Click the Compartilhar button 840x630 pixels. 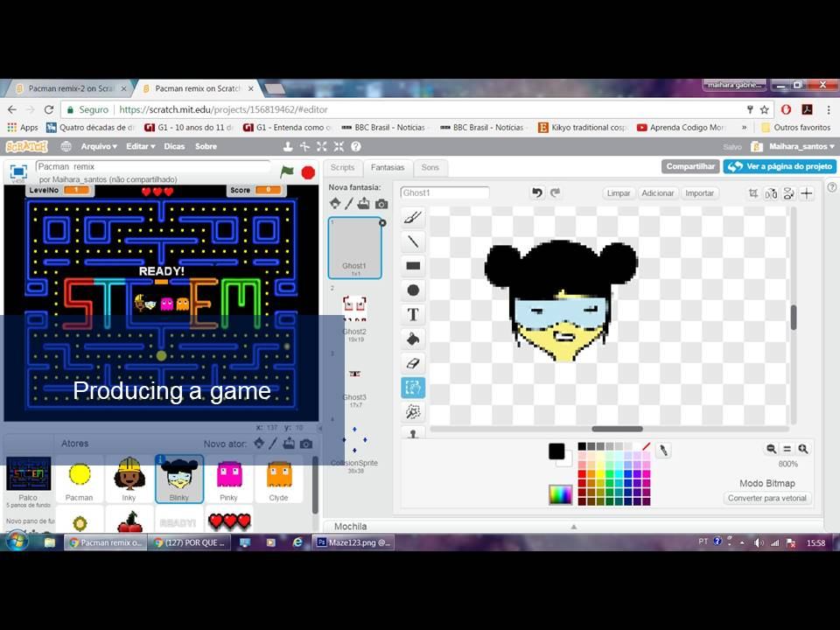(x=690, y=166)
